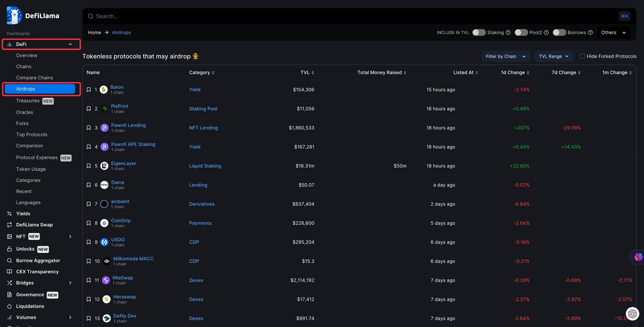Viewport: 644px width, 327px height.
Task: Open the EigenLayer protocol link
Action: 123,163
